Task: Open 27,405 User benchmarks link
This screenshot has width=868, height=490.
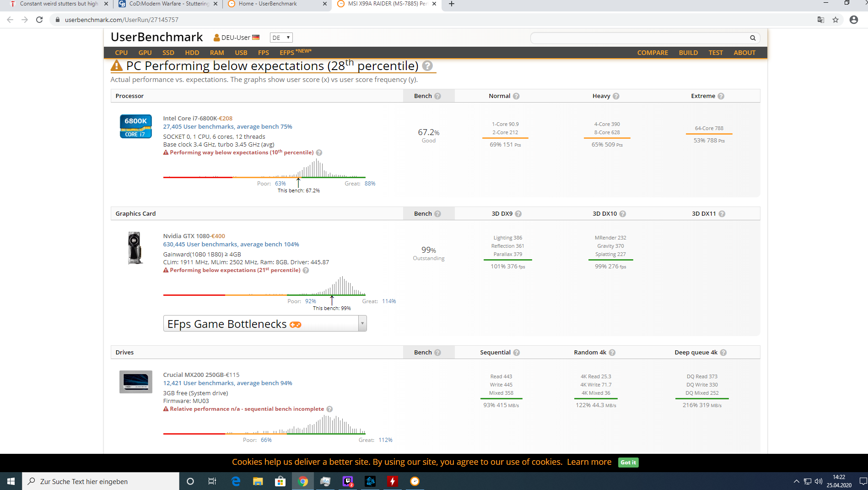Action: click(227, 127)
